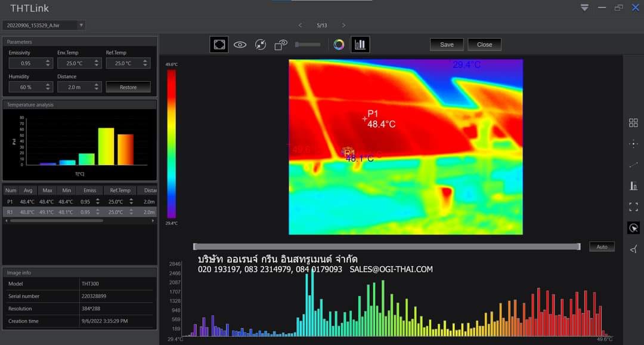The image size is (644, 345).
Task: Open the title bar dropdown menu arrow
Action: [x=584, y=8]
